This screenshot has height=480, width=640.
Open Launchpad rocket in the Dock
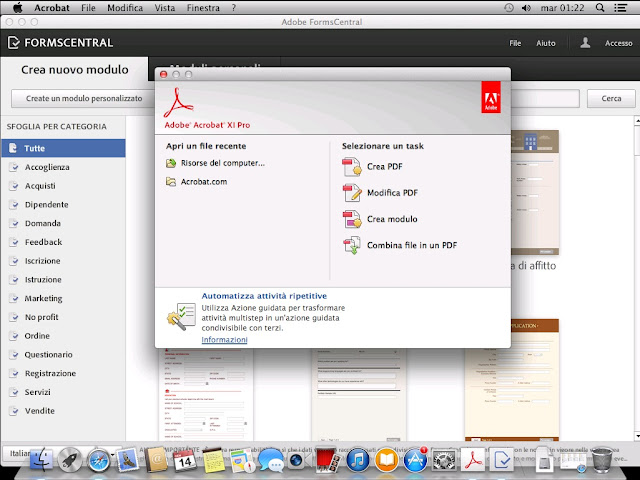[70, 460]
